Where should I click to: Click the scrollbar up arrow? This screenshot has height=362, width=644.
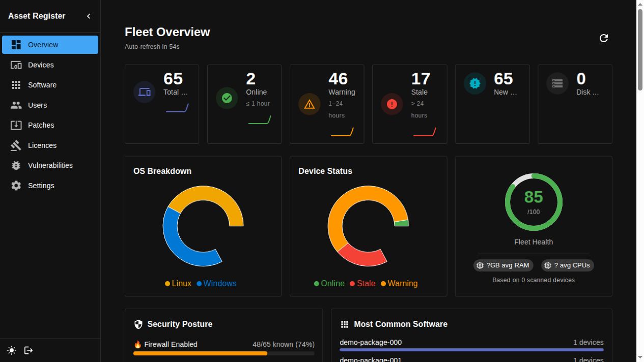click(x=640, y=4)
